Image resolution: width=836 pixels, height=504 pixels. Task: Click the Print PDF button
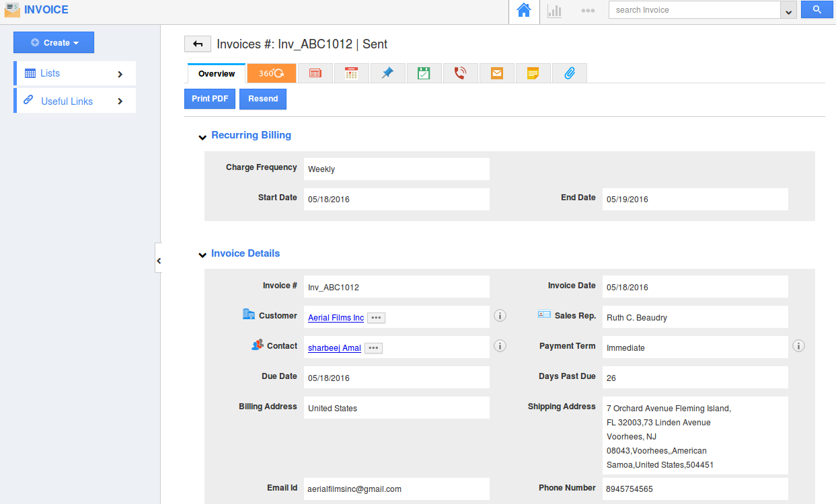(210, 99)
